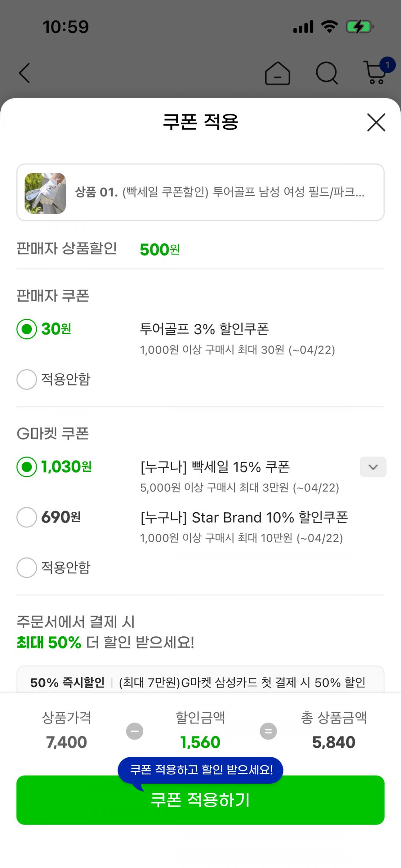
Task: Tap the 쿠폰 적용하고 할인 받으세요 tooltip
Action: pyautogui.click(x=200, y=770)
